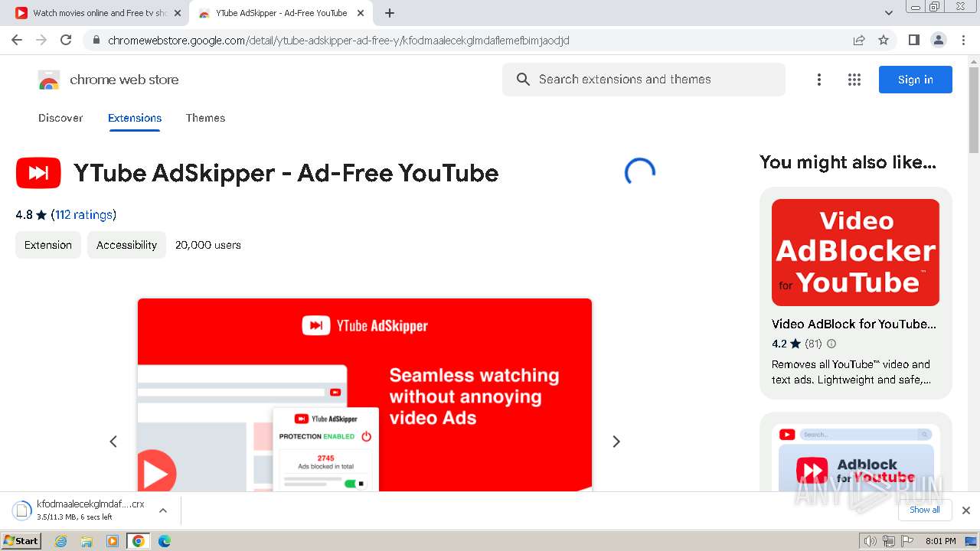Launch Internet Explorer from the taskbar
This screenshot has height=551, width=980.
pos(61,541)
